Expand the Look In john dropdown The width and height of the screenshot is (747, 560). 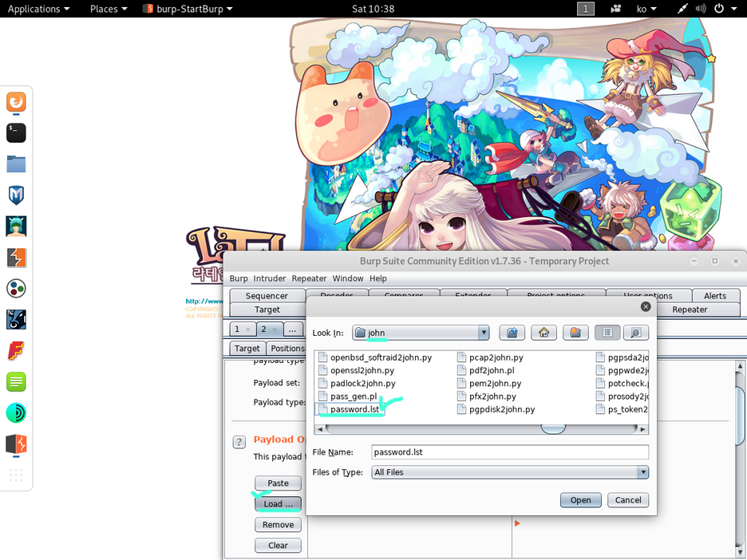point(484,333)
